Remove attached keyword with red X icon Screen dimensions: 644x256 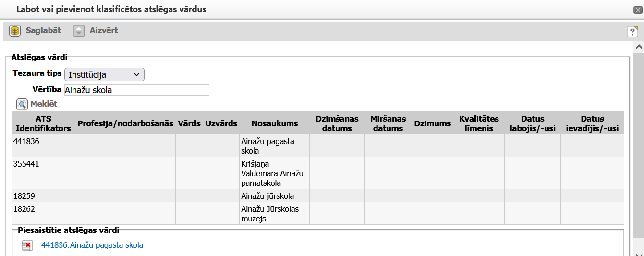click(x=27, y=245)
